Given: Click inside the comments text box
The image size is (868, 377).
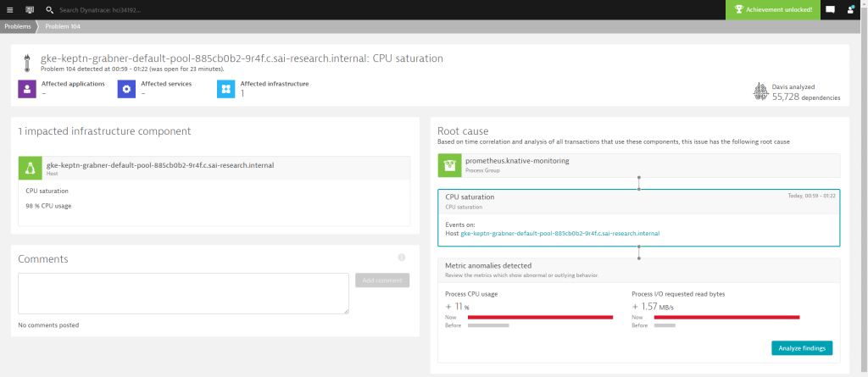Looking at the screenshot, I should coord(183,293).
